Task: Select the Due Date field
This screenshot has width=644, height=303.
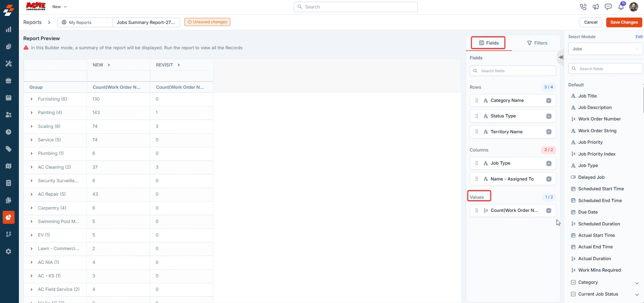Action: [588, 212]
